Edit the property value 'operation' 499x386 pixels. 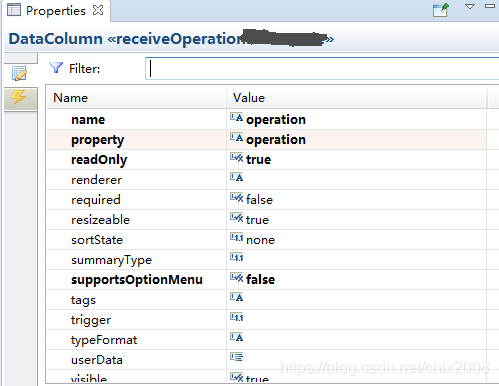[276, 140]
